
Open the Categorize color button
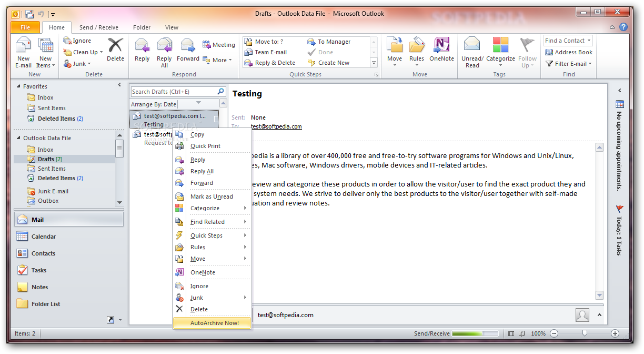click(x=500, y=51)
